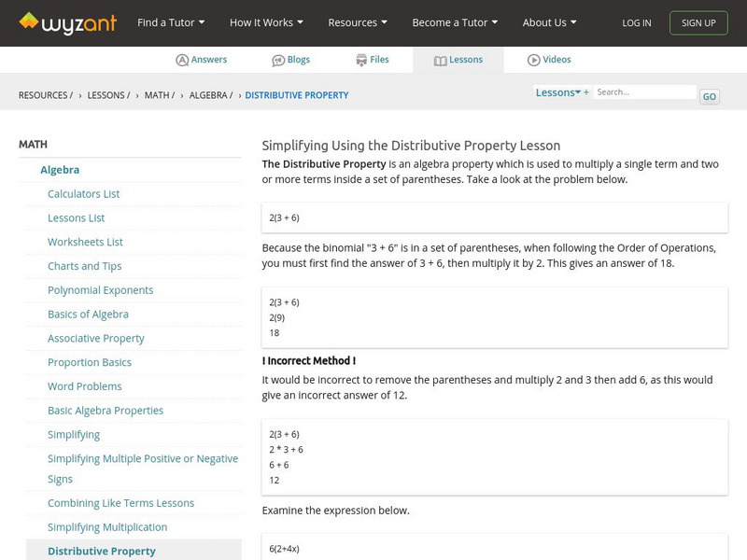747x560 pixels.
Task: Click the SIGN UP button
Action: (698, 22)
